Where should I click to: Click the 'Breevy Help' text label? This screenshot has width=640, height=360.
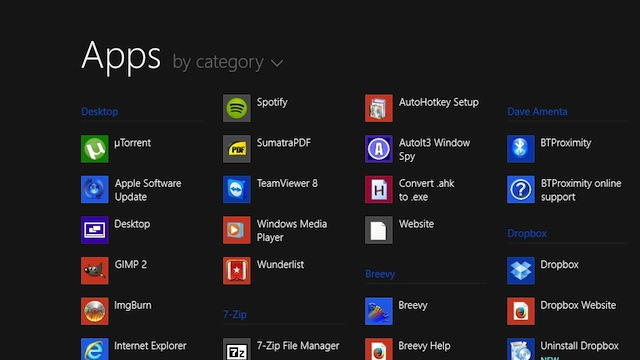(x=424, y=346)
